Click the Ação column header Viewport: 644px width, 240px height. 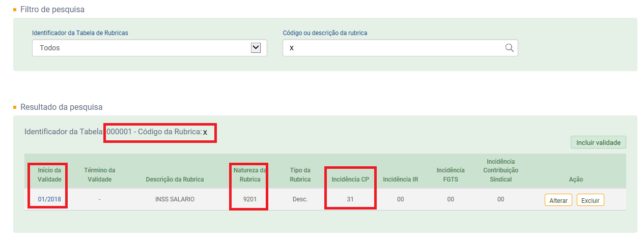[576, 179]
